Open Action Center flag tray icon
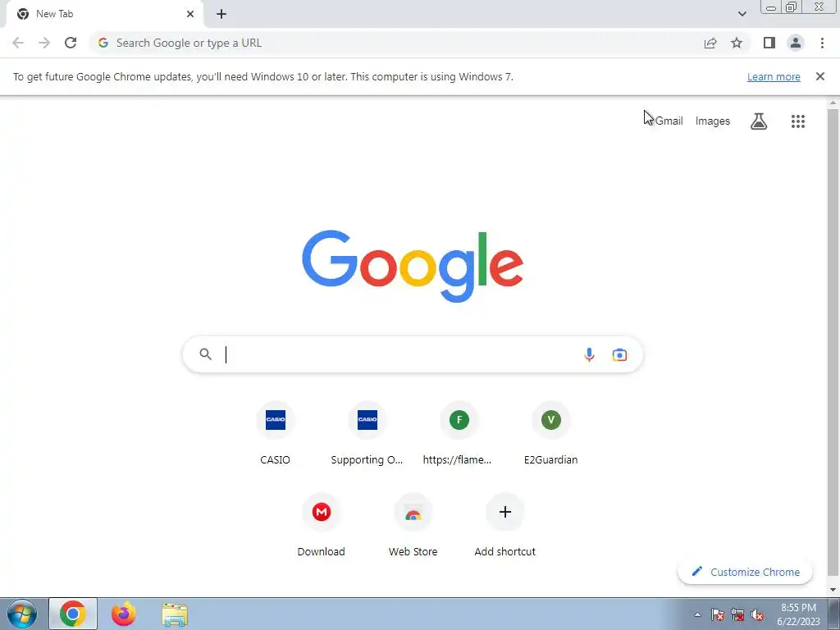The image size is (840, 630). pyautogui.click(x=717, y=614)
